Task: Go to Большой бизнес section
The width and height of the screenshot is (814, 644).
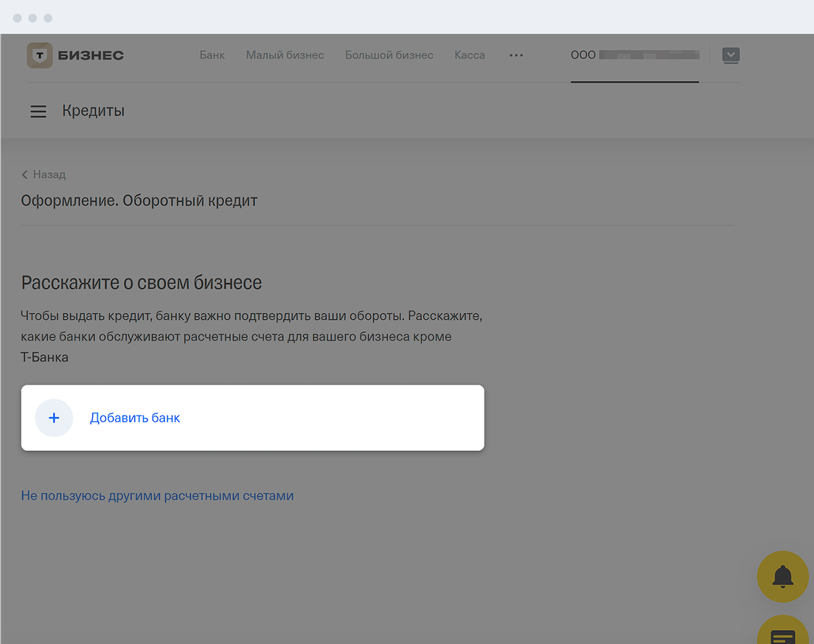Action: pyautogui.click(x=389, y=55)
